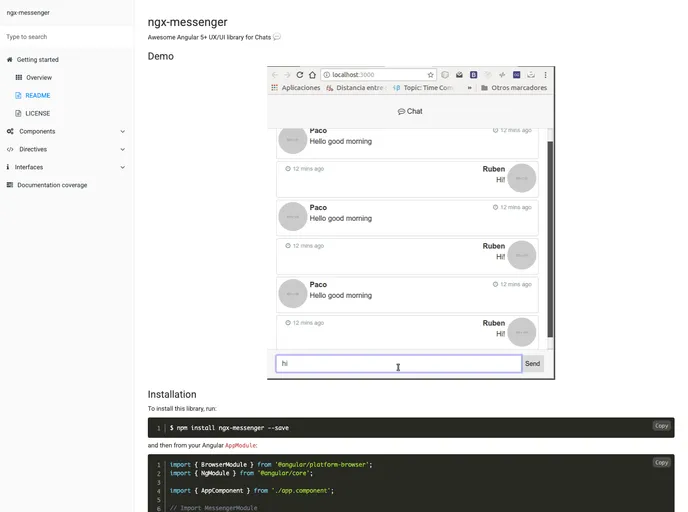Expand the Interfaces section chevron

click(123, 167)
